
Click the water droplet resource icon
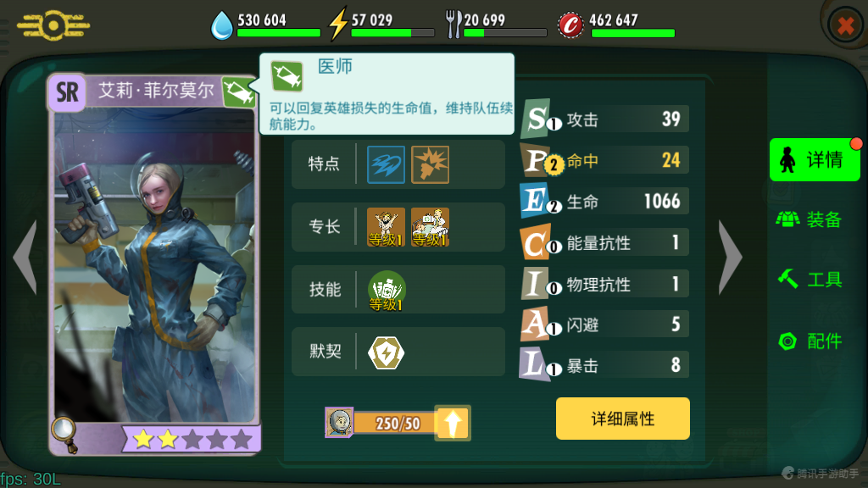(x=221, y=25)
